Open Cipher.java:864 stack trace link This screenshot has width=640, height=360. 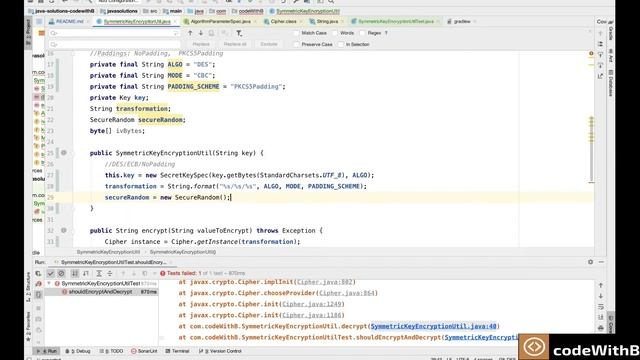pos(347,293)
